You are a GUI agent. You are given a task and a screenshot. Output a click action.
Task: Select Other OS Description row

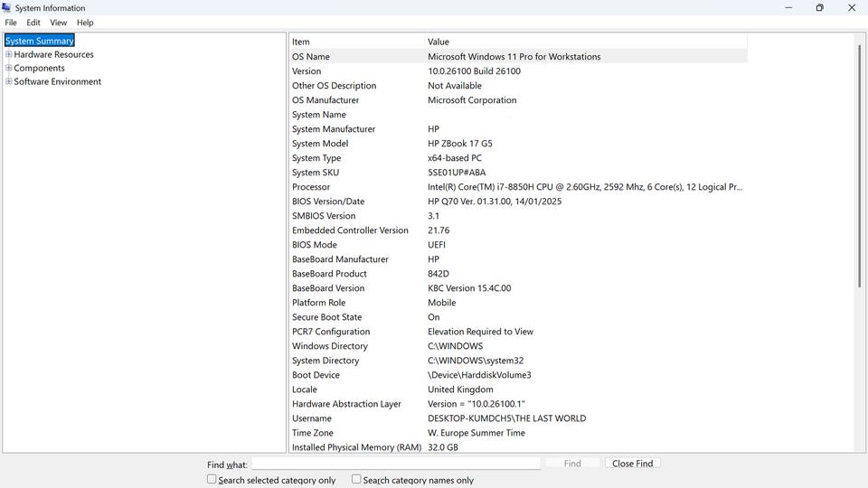click(x=518, y=85)
